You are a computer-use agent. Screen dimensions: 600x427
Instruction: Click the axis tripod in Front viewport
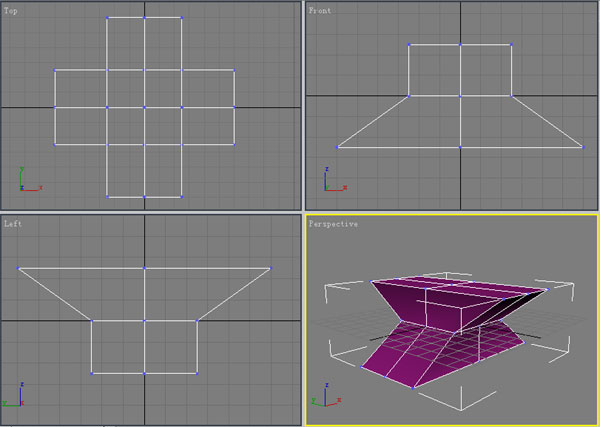point(336,179)
